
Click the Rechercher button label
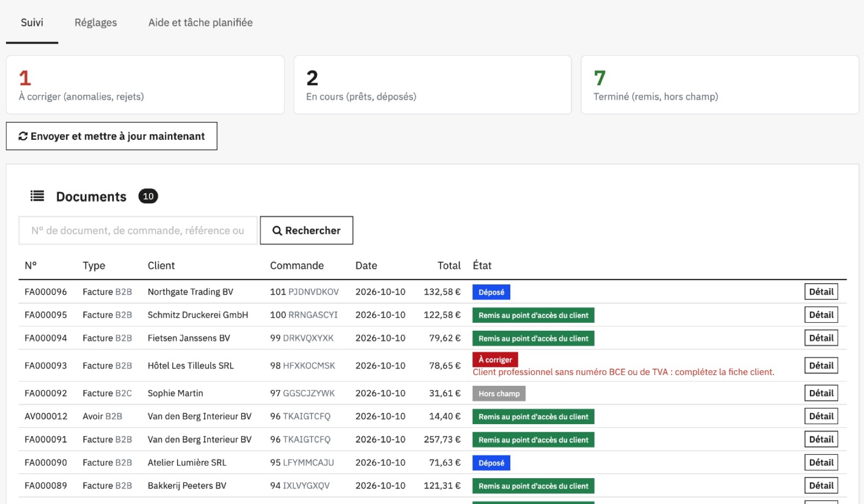[x=313, y=230]
